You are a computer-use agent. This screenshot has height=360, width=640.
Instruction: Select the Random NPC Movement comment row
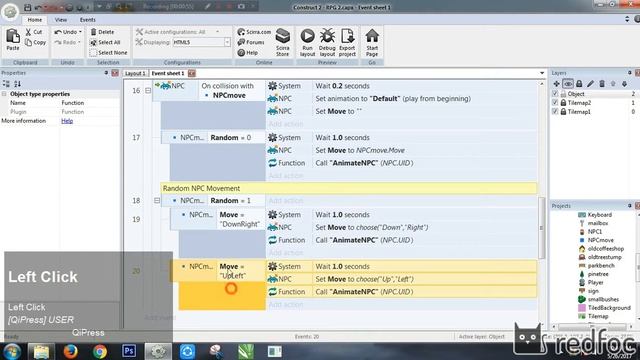(349, 188)
